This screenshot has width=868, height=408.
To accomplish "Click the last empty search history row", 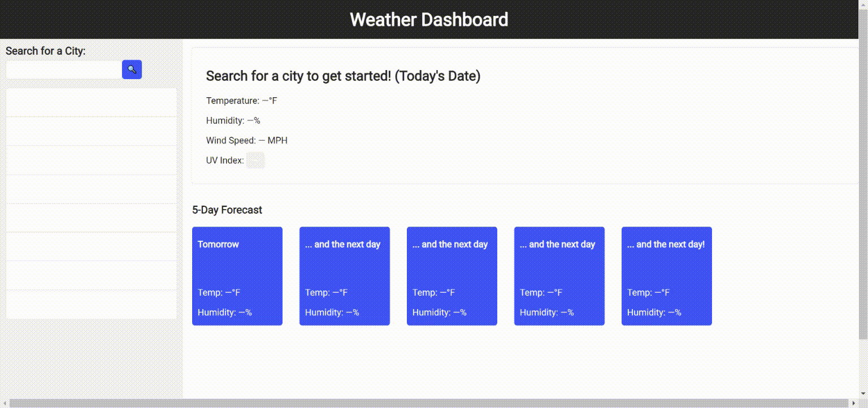I will coord(91,305).
